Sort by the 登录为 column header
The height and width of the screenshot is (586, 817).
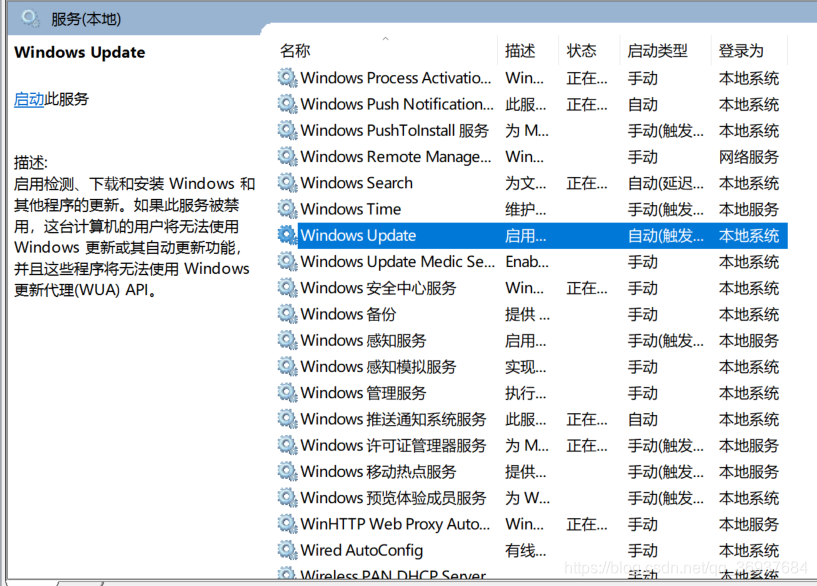741,51
